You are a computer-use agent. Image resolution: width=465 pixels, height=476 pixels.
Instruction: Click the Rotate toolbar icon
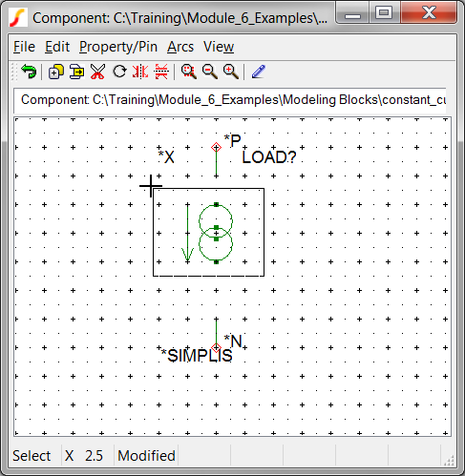[x=119, y=72]
